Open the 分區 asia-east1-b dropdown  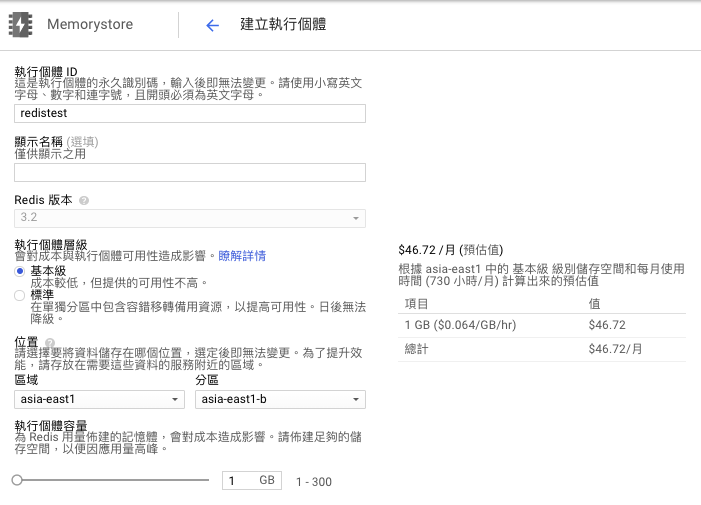[280, 399]
